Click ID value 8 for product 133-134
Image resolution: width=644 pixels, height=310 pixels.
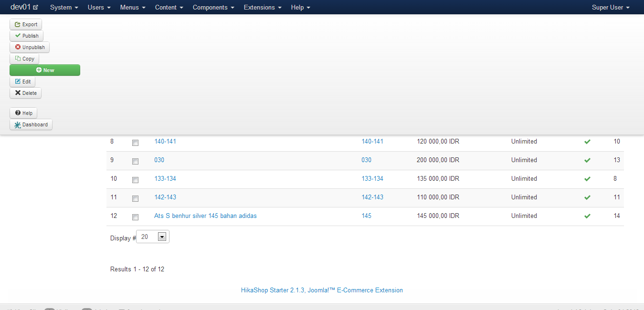(615, 178)
